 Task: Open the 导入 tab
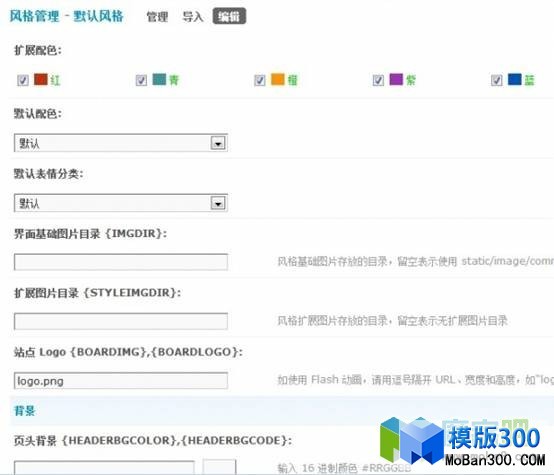[x=193, y=17]
